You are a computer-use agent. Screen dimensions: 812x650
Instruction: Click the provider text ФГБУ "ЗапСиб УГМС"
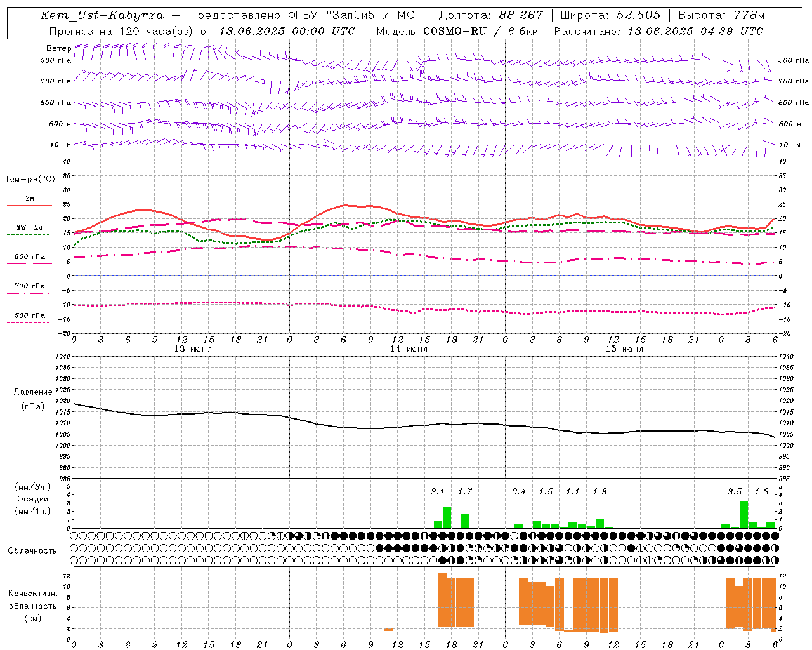coord(355,15)
